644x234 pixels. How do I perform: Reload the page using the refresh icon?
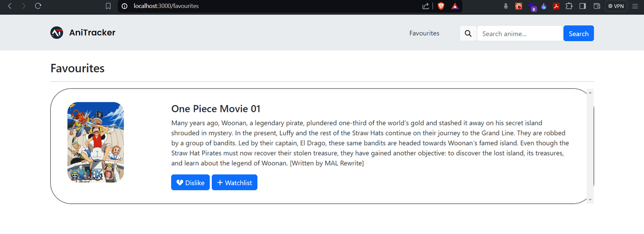(x=38, y=6)
